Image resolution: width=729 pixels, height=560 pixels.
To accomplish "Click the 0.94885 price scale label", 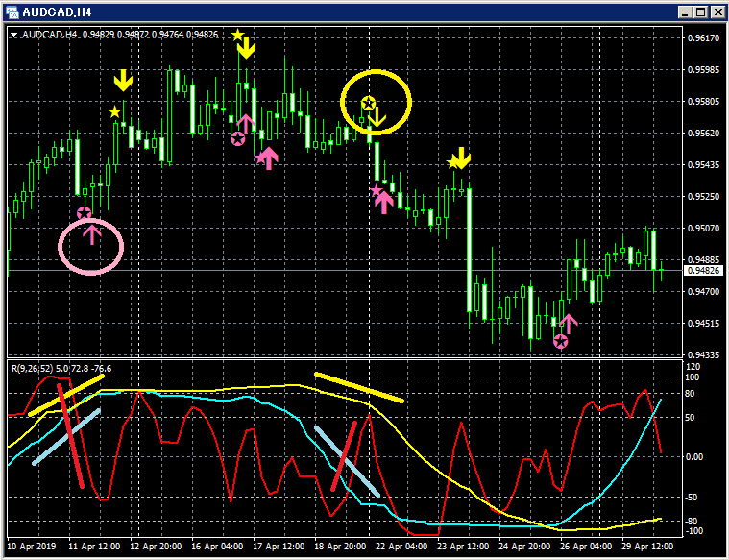I will (703, 259).
